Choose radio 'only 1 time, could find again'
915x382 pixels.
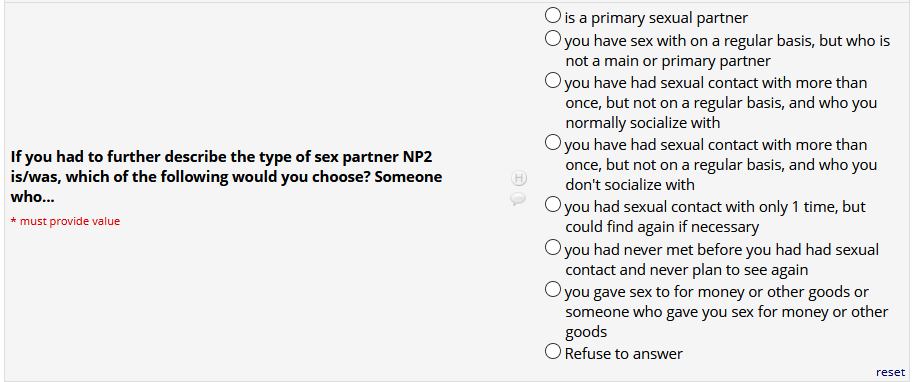coord(552,204)
